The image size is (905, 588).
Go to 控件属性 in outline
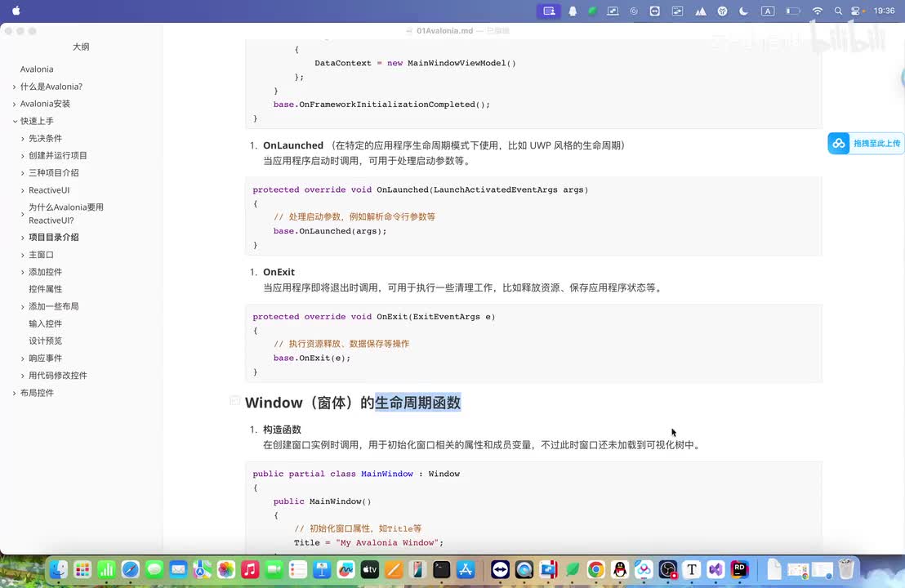tap(46, 289)
